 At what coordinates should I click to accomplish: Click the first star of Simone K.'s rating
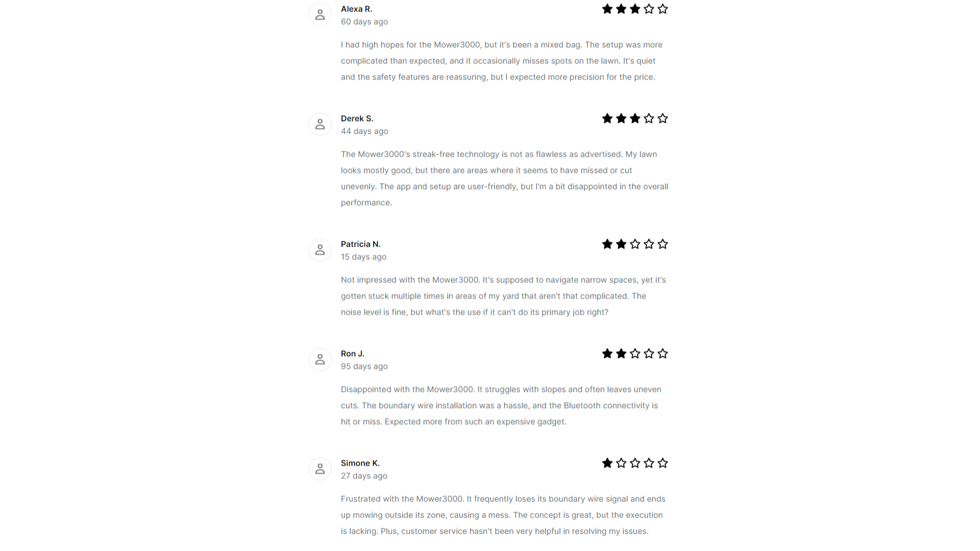607,463
